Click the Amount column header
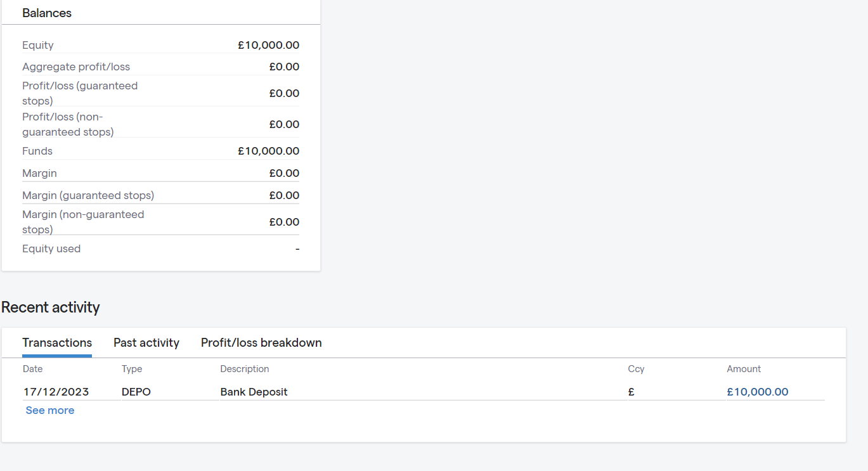 click(x=744, y=369)
